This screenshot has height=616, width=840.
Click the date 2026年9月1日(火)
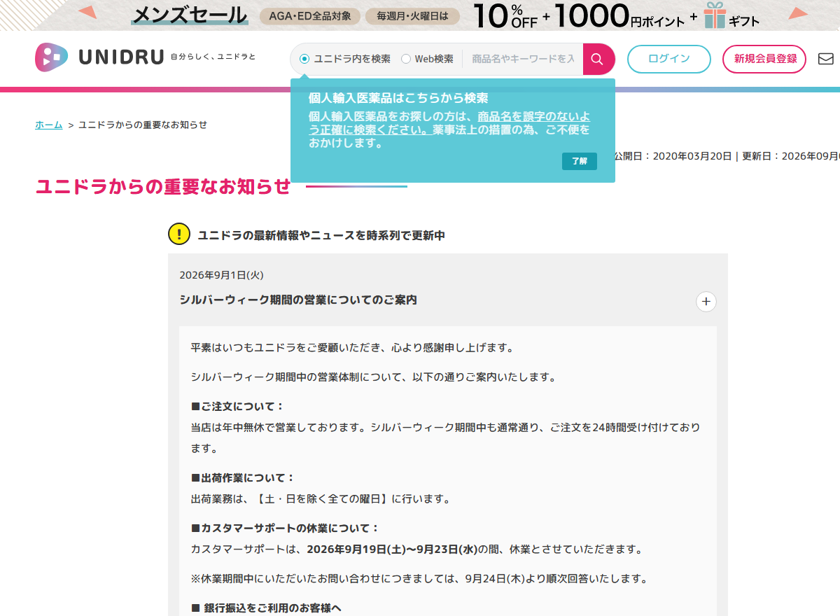coord(221,275)
